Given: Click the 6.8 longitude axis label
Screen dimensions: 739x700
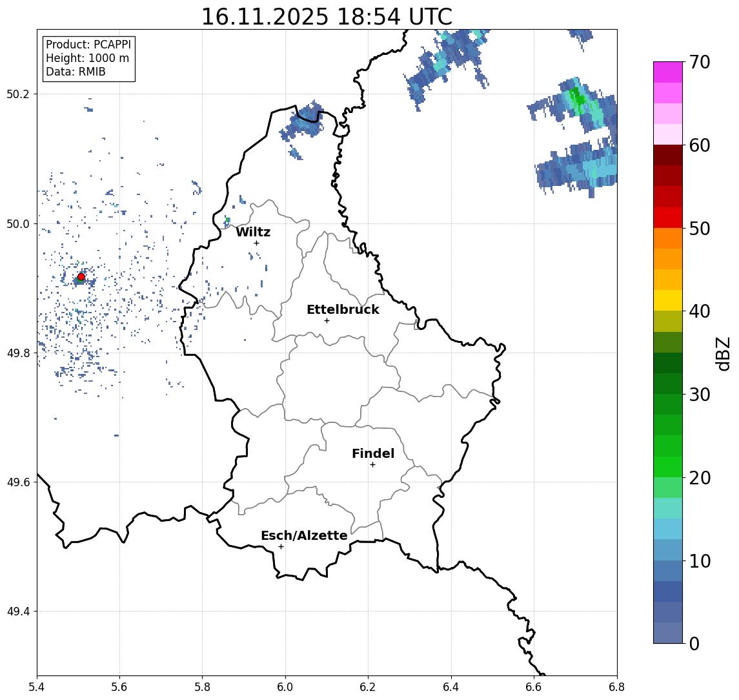Looking at the screenshot, I should coord(616,687).
